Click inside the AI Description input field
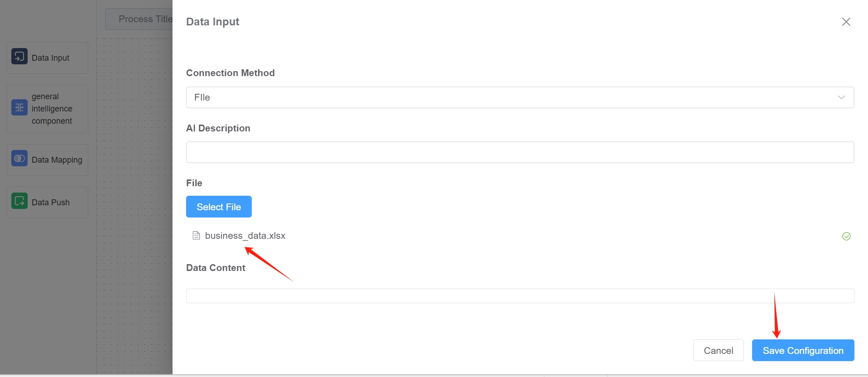The image size is (868, 377). [519, 152]
